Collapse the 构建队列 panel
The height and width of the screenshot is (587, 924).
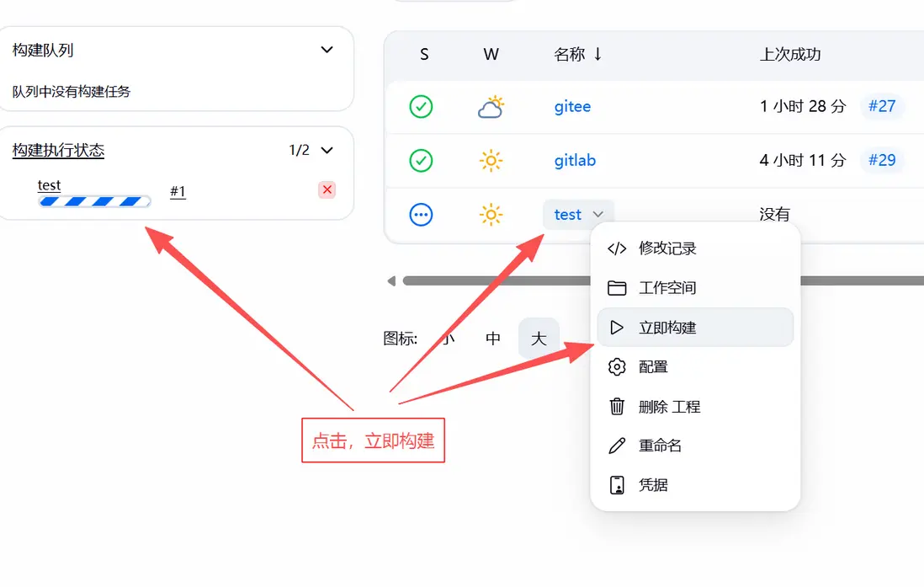pos(327,50)
